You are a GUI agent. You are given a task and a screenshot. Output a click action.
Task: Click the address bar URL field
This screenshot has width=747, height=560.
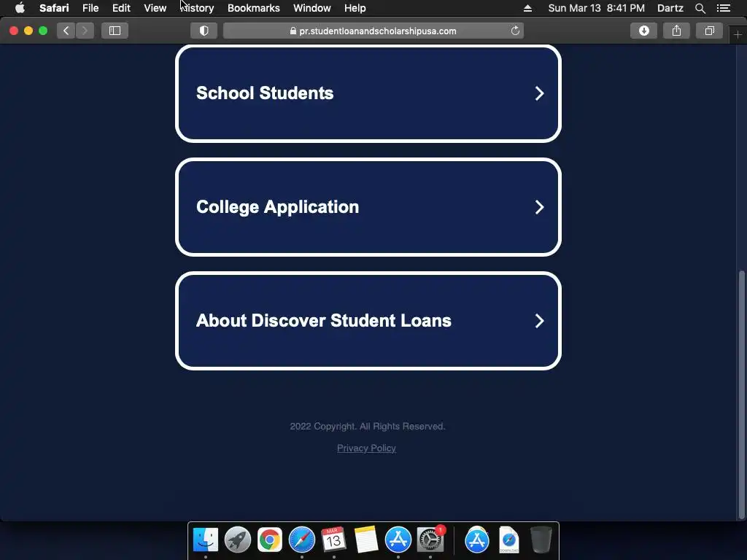coord(373,31)
